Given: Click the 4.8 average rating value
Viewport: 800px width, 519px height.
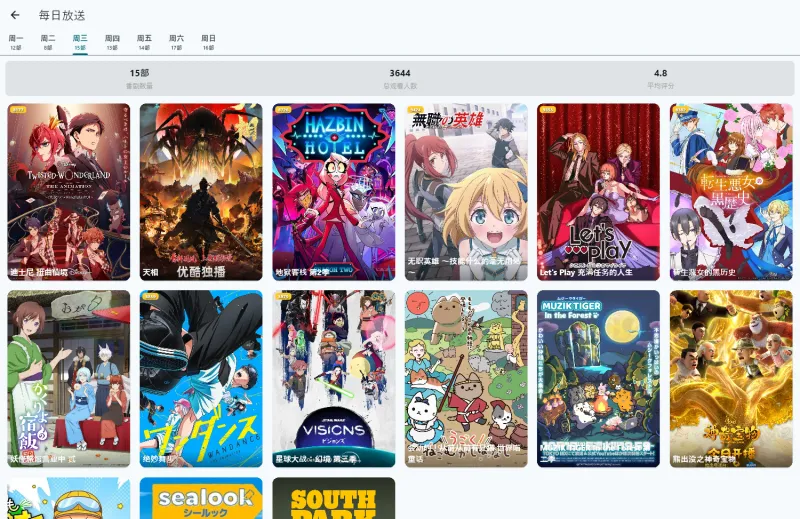Looking at the screenshot, I should [x=661, y=73].
